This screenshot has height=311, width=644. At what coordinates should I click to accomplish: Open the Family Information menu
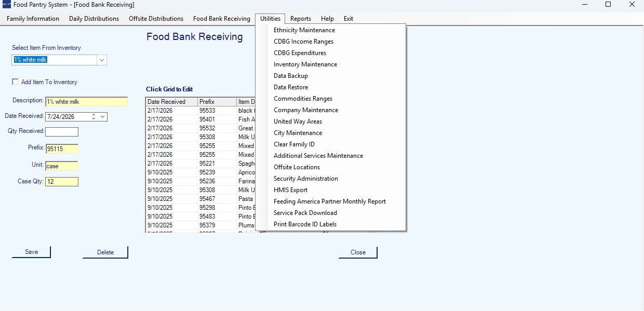[33, 19]
